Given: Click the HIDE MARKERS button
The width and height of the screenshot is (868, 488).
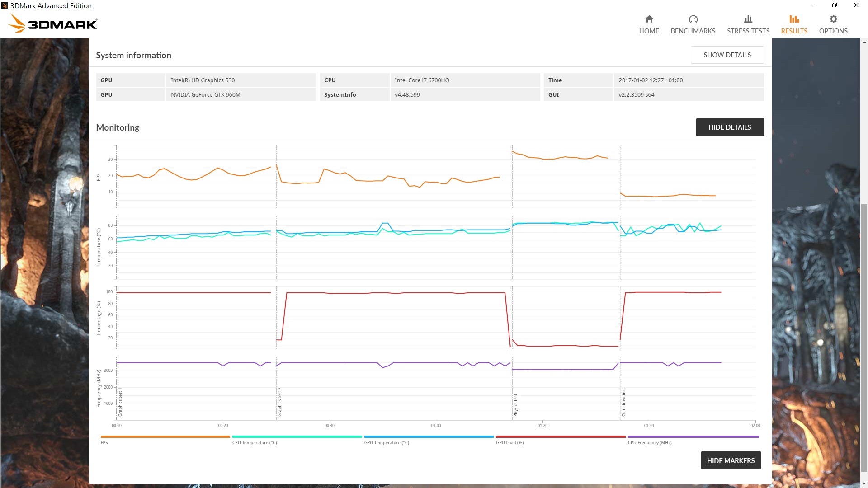Looking at the screenshot, I should 731,460.
